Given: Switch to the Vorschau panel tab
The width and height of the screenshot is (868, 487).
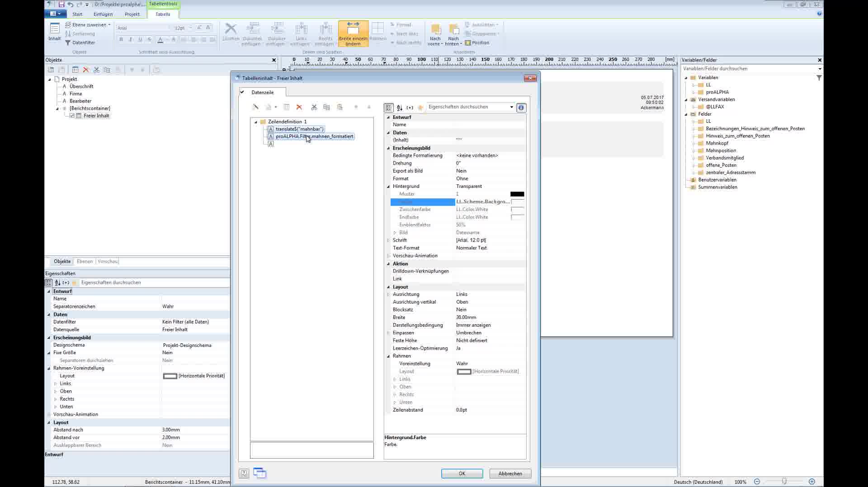Looking at the screenshot, I should (108, 262).
